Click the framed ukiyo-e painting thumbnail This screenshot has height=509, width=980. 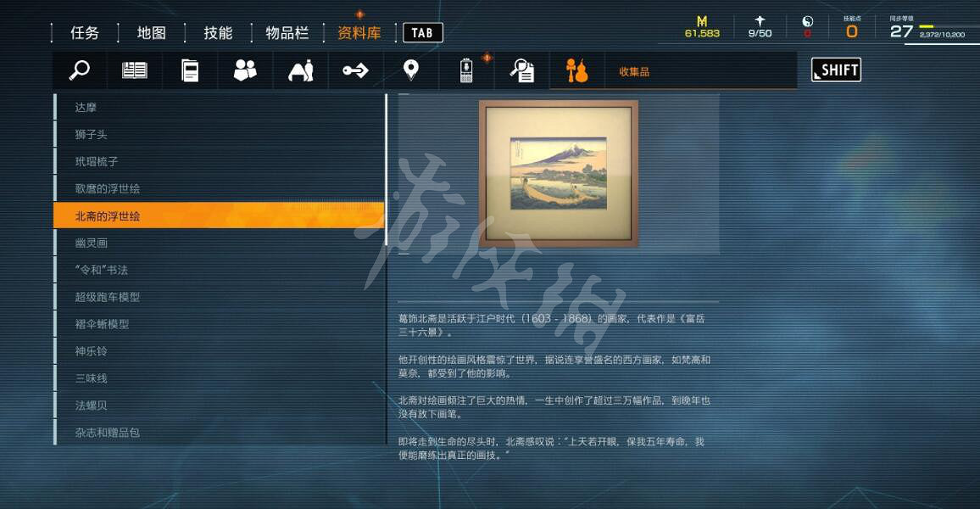(558, 173)
